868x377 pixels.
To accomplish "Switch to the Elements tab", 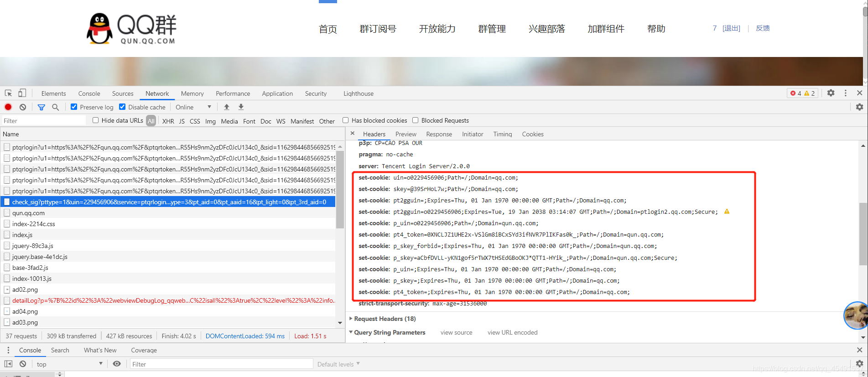I will 53,93.
